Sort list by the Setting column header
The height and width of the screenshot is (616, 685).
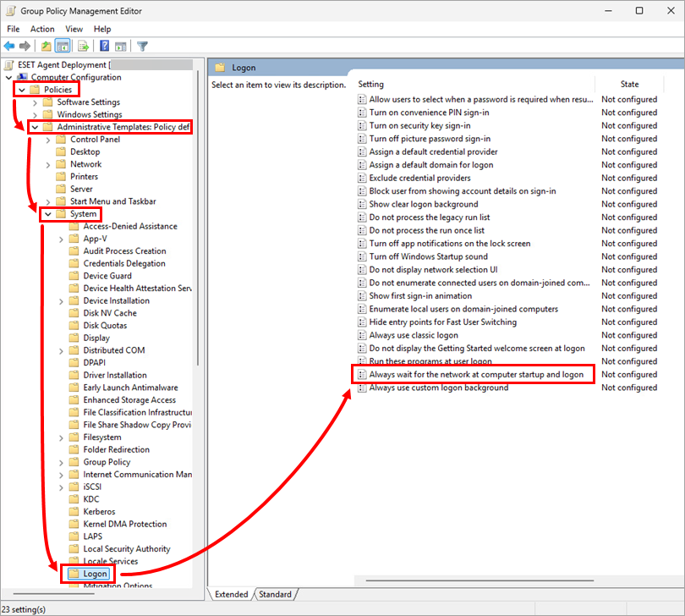(x=370, y=84)
